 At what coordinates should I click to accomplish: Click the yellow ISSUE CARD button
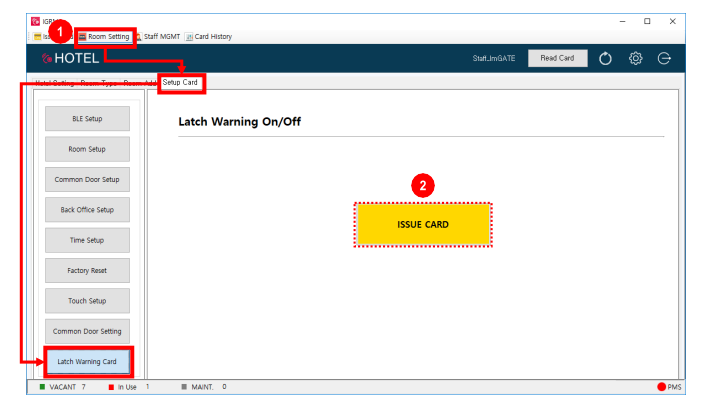tap(423, 224)
